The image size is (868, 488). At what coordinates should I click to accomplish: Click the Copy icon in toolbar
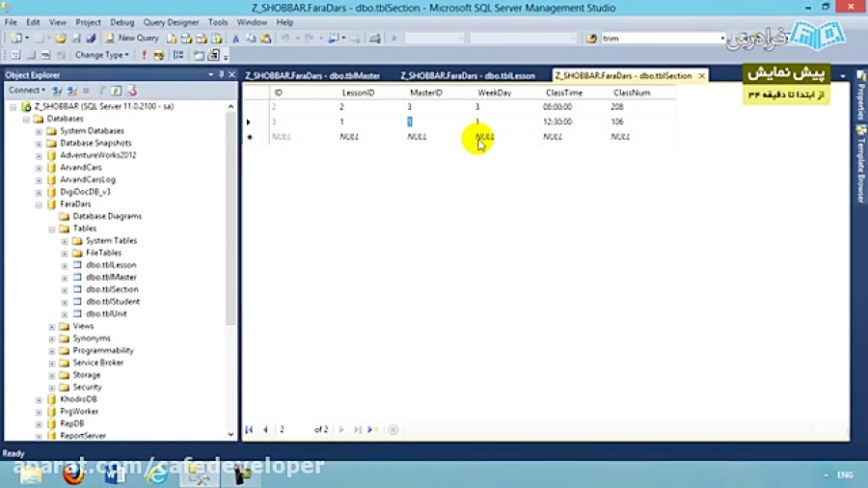click(251, 39)
